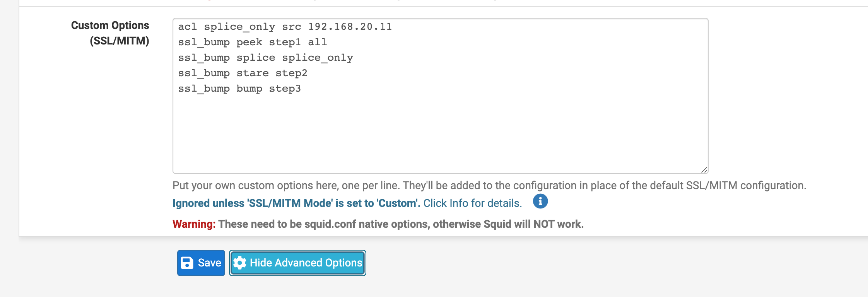Click the 'Put your own custom options here' help text
Viewport: 868px width, 297px height.
click(489, 185)
